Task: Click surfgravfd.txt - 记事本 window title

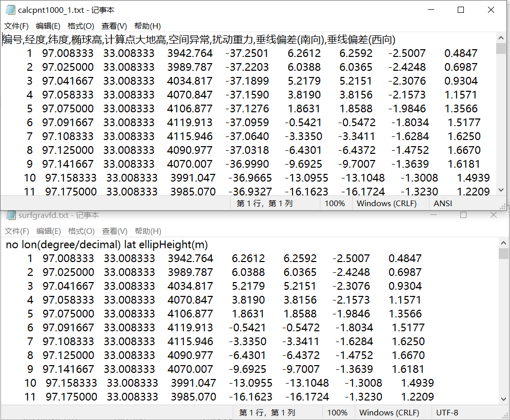Action: (x=59, y=215)
